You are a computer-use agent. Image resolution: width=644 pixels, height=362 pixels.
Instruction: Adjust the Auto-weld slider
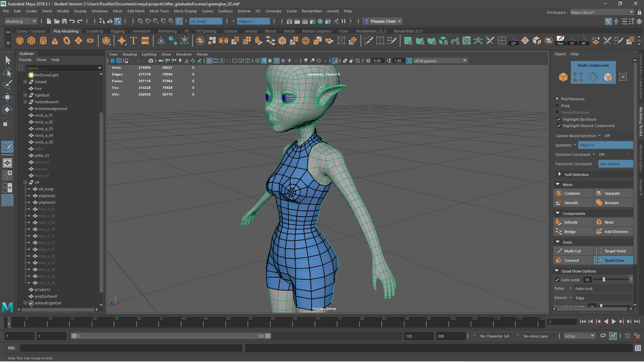604,280
